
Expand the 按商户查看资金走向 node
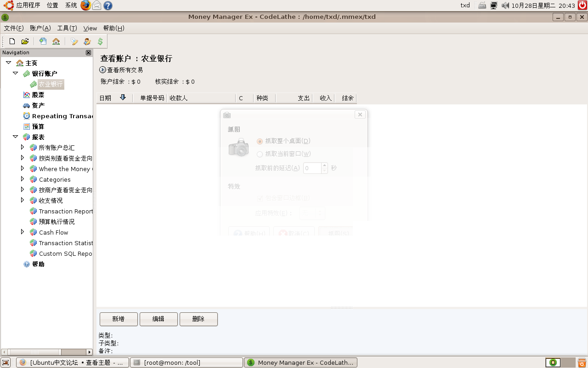click(23, 190)
